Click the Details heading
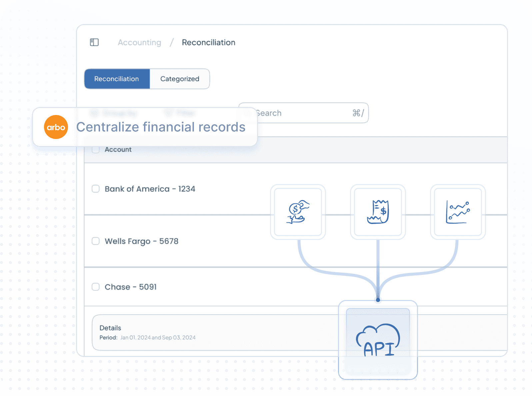This screenshot has width=532, height=396. point(110,328)
